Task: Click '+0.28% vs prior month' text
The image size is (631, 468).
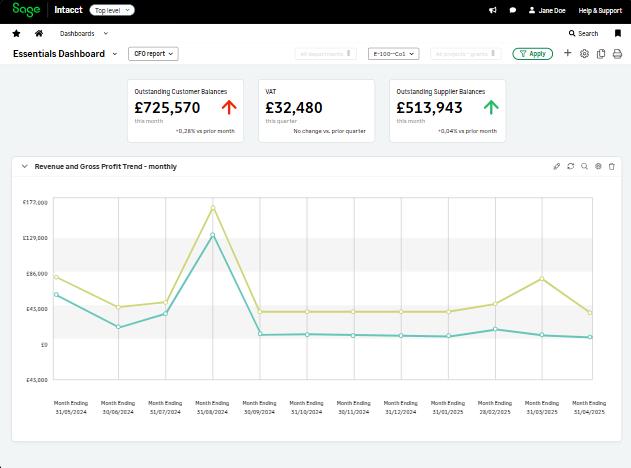Action: coord(205,131)
